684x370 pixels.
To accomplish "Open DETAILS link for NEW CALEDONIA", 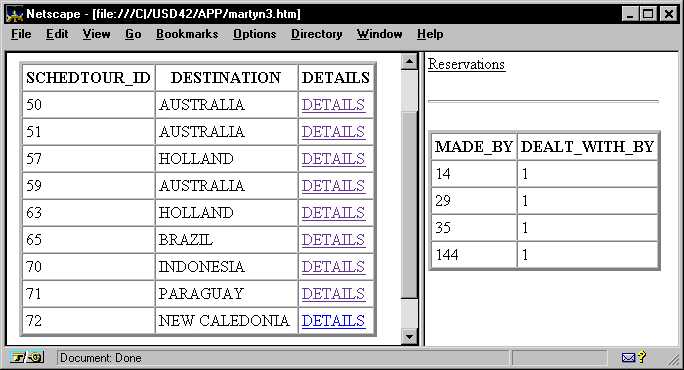I will (x=333, y=321).
